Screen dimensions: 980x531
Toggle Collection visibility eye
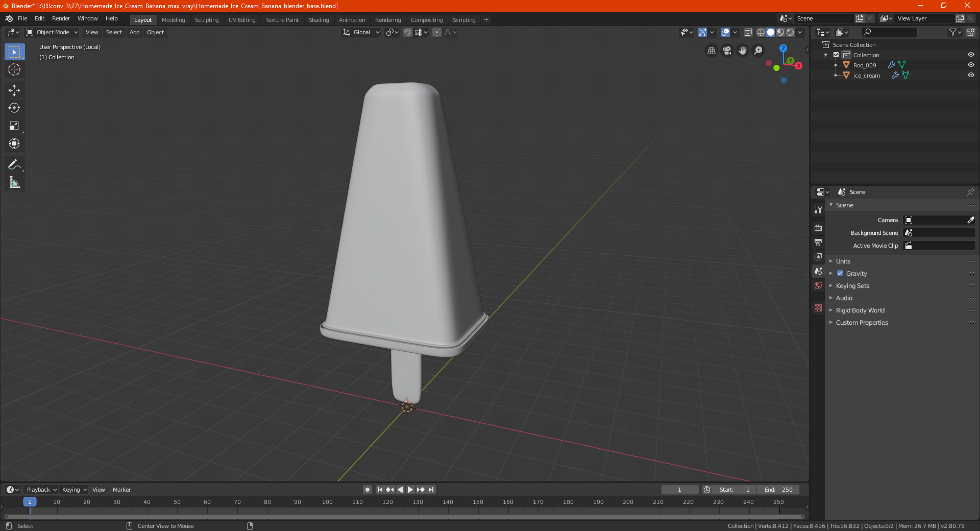pos(971,55)
